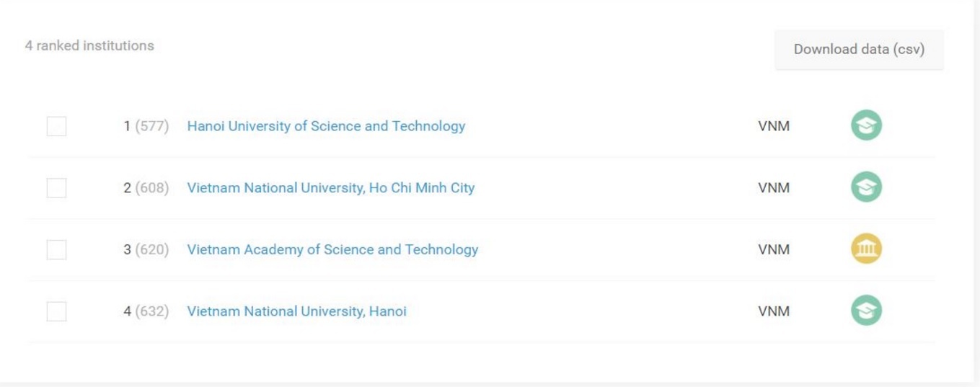Click VNM beside Vietnam Academy of Science and Technology
980x387 pixels.
pyautogui.click(x=774, y=249)
